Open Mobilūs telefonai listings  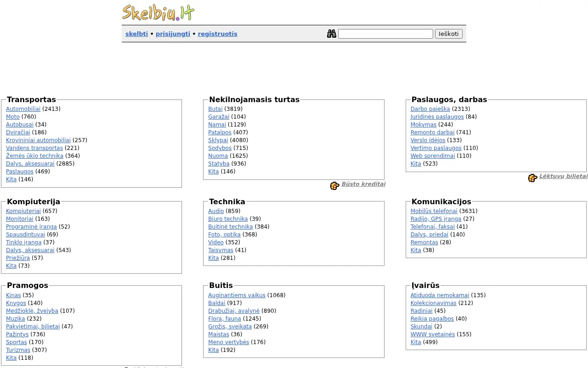click(434, 211)
